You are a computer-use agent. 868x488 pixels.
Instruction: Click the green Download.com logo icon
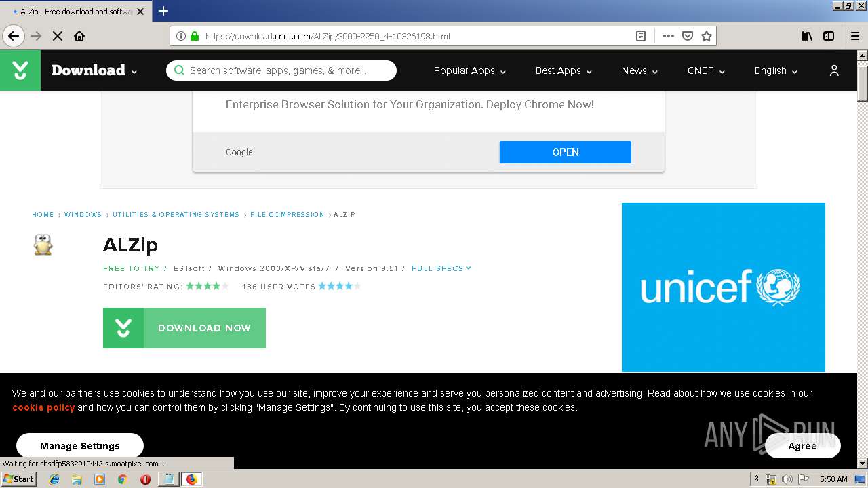pos(20,70)
